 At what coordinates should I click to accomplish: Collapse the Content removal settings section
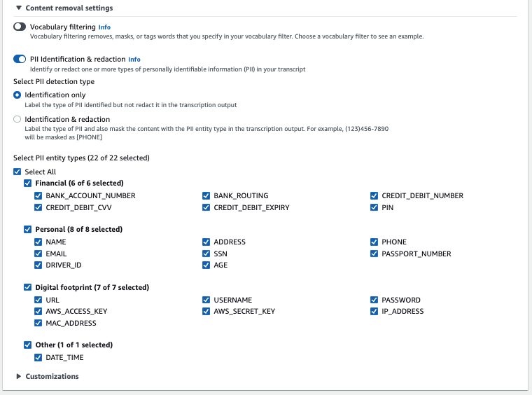[19, 8]
